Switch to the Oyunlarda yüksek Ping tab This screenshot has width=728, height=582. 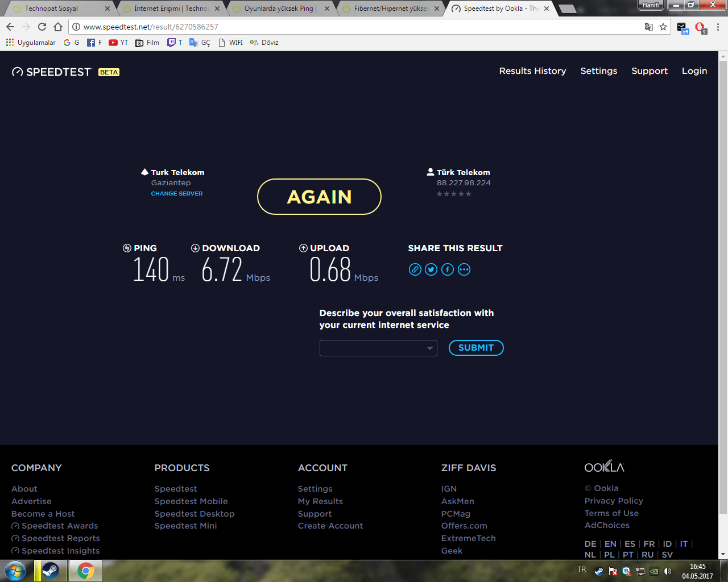[x=282, y=9]
